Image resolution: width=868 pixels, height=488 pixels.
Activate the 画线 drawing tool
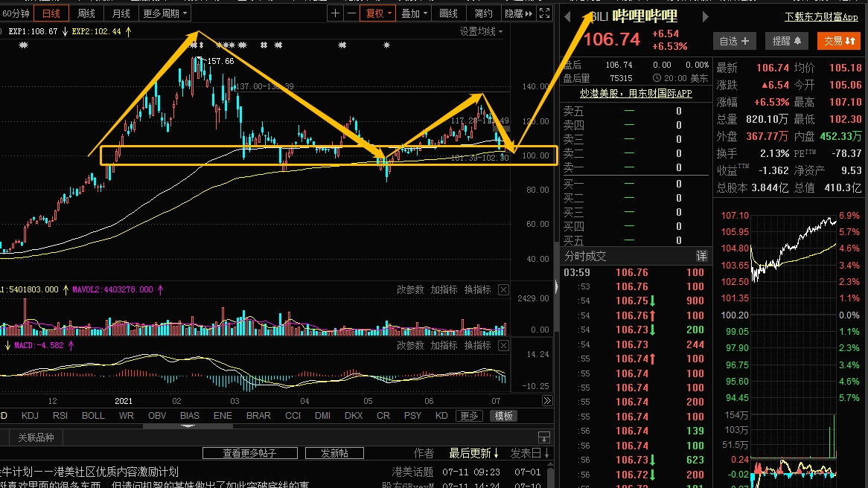click(x=448, y=13)
